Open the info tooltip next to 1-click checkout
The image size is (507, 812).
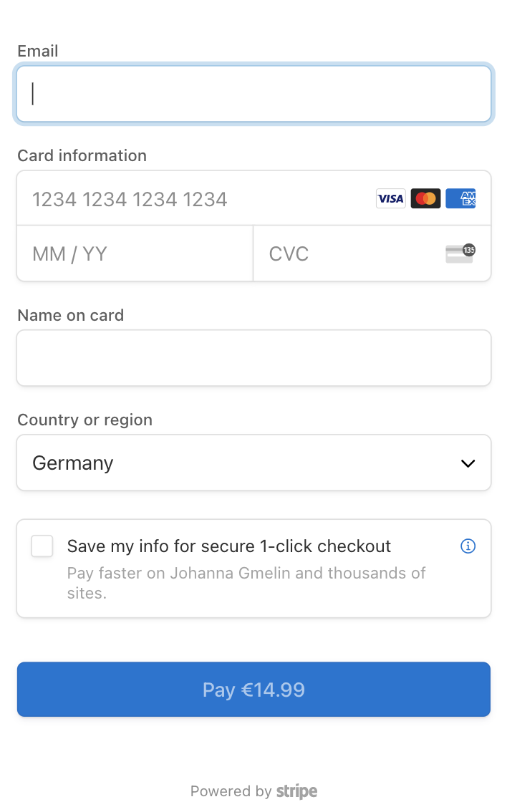pyautogui.click(x=468, y=546)
